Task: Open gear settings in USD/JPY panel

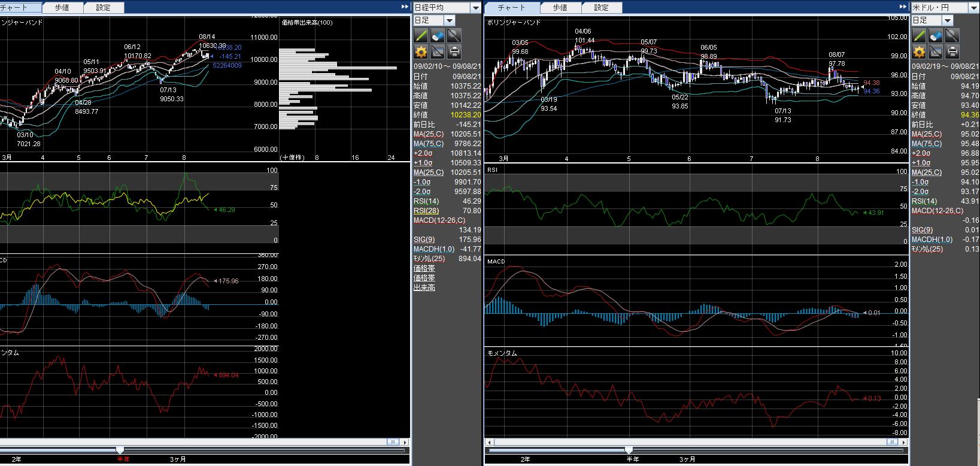Action: (919, 52)
